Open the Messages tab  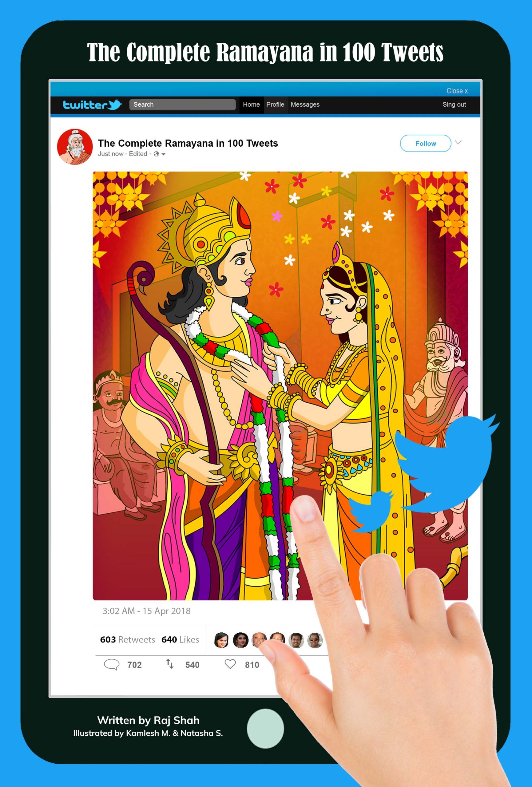point(305,105)
